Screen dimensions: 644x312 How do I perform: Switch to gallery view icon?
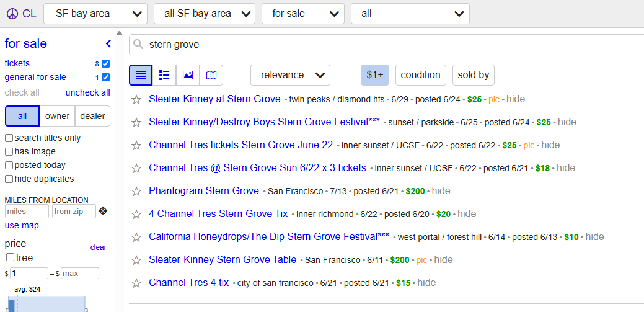[188, 75]
